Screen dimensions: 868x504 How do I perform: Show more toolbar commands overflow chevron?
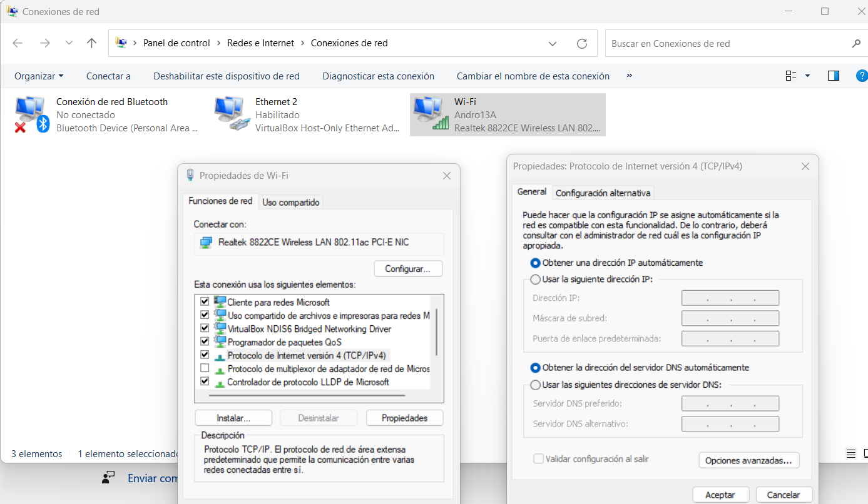pyautogui.click(x=630, y=76)
